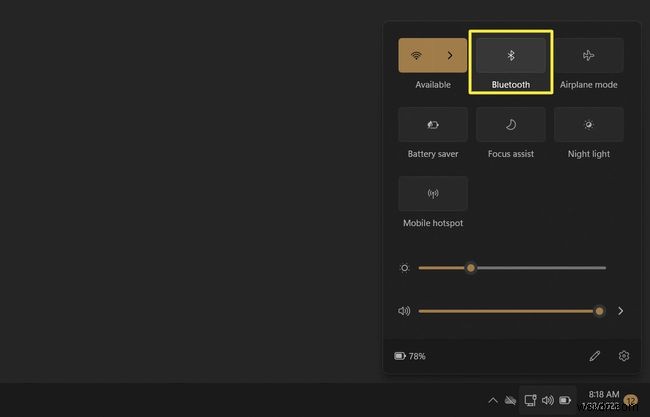
Task: Click the Airplane mode label text
Action: tap(589, 85)
